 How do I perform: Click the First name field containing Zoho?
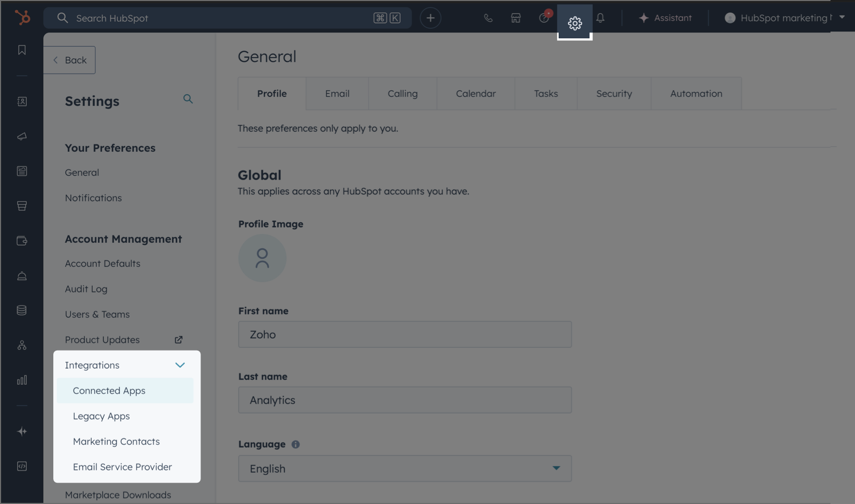point(405,335)
